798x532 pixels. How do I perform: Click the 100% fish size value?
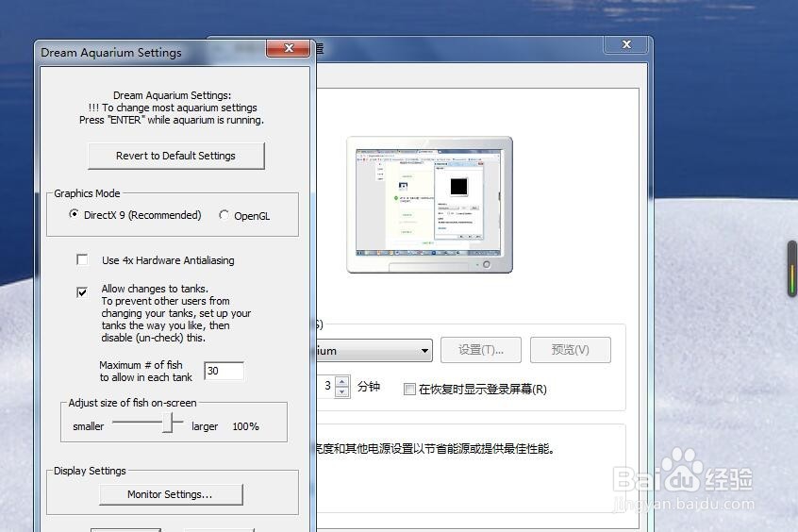[x=246, y=426]
